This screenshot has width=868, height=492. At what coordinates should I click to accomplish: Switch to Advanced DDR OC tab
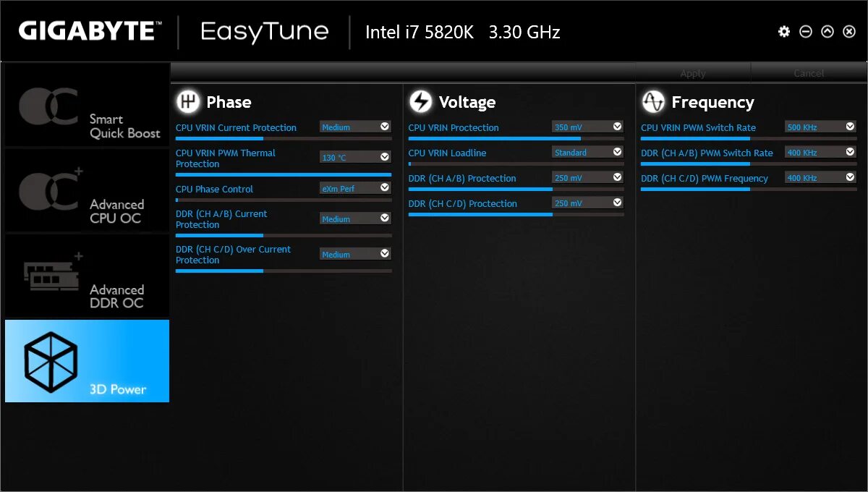87,276
